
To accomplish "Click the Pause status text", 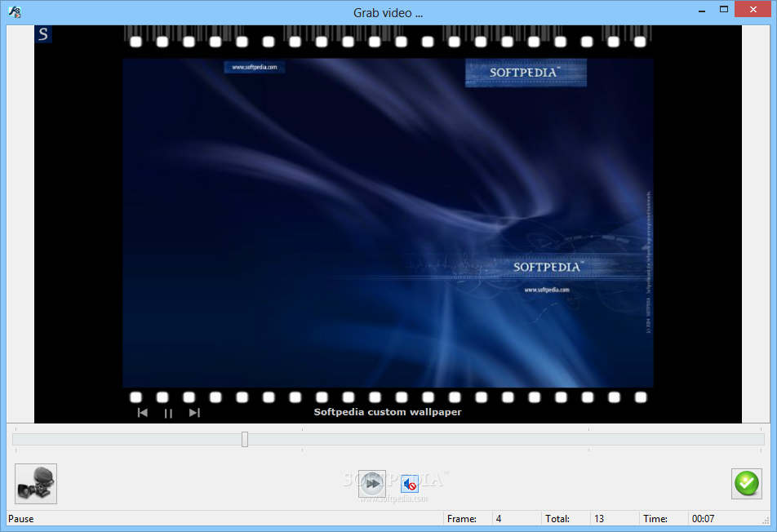I will 21,519.
